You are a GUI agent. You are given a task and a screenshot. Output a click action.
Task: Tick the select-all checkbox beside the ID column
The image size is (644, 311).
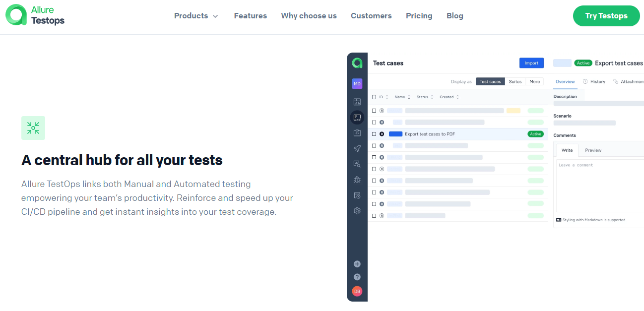coord(374,97)
